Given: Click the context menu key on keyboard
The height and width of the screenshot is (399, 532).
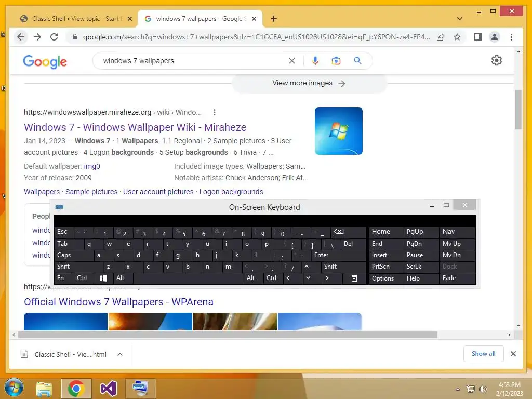Looking at the screenshot, I should tap(354, 278).
